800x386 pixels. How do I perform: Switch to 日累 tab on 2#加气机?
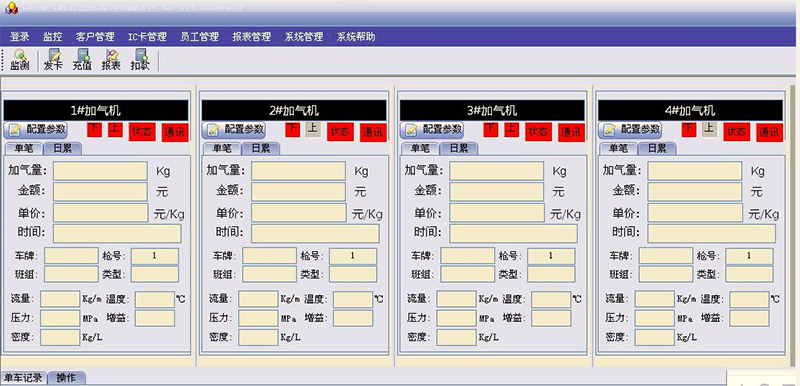[260, 148]
